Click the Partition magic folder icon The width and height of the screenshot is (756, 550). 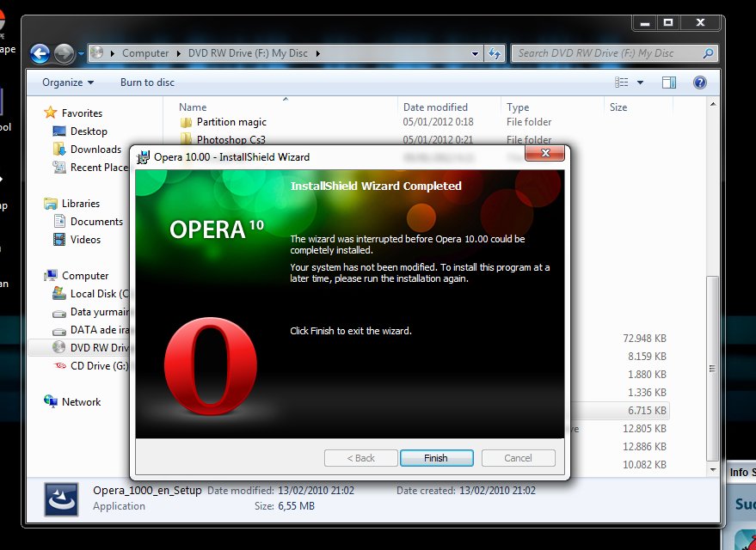point(186,122)
